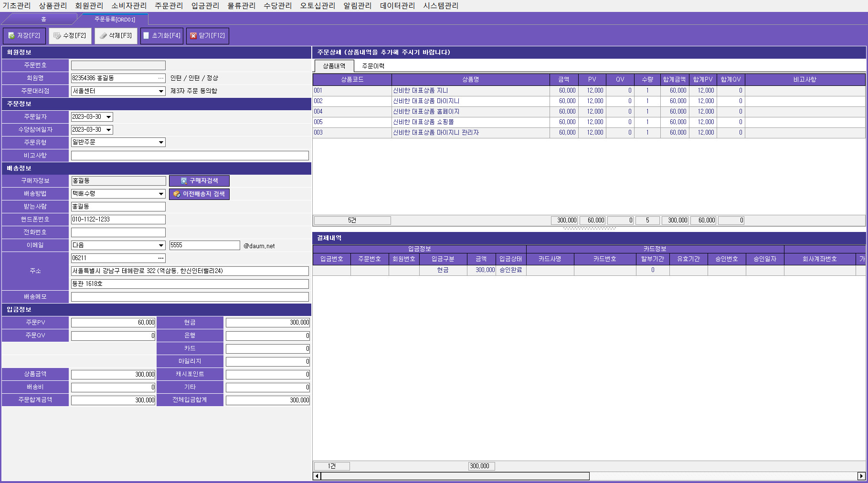The height and width of the screenshot is (483, 868).
Task: Click the 은행 amount field
Action: (x=268, y=336)
